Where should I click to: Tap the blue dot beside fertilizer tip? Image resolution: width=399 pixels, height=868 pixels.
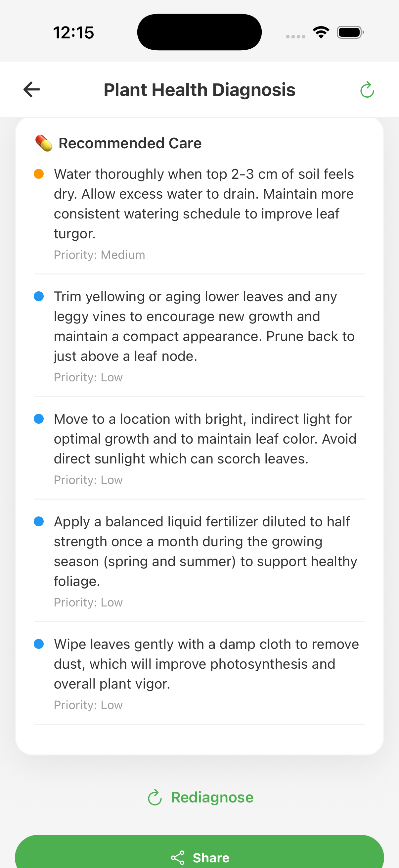coord(39,521)
